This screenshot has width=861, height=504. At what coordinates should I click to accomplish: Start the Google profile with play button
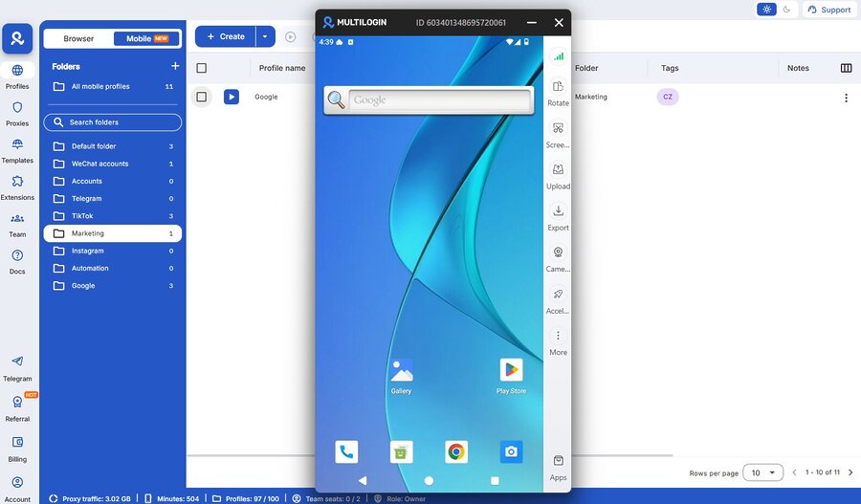[x=232, y=97]
